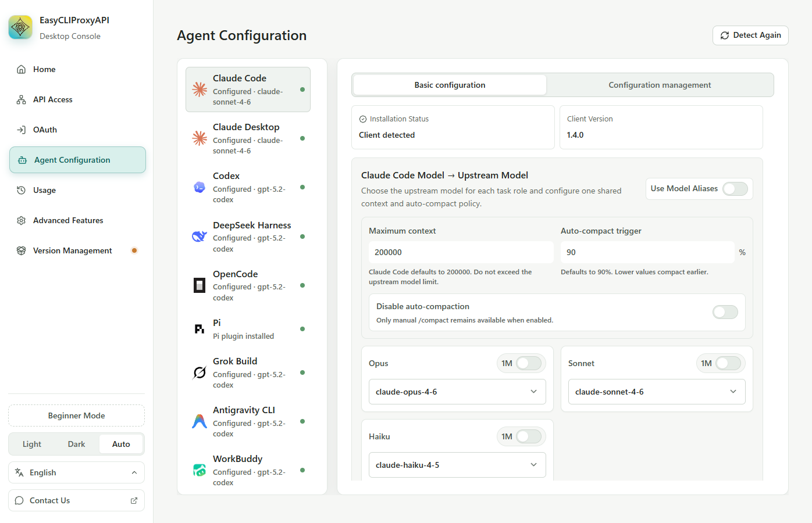Toggle the Use Model Aliases switch
The image size is (812, 523).
[x=735, y=189]
